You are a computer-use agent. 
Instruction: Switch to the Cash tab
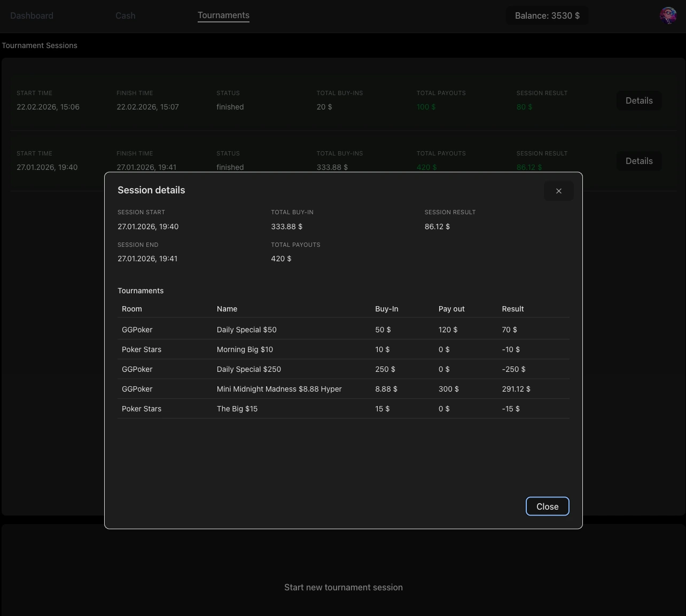point(126,15)
